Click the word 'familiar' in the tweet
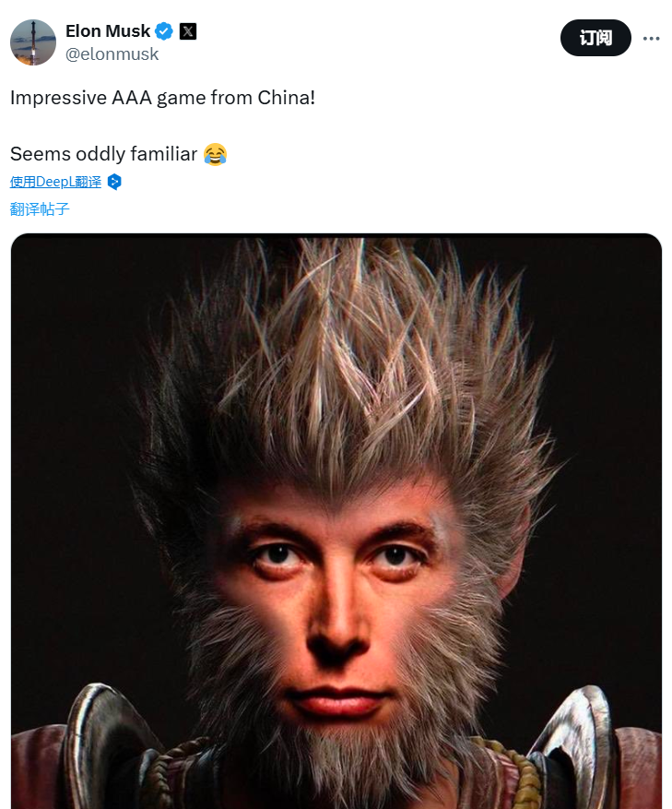 164,154
